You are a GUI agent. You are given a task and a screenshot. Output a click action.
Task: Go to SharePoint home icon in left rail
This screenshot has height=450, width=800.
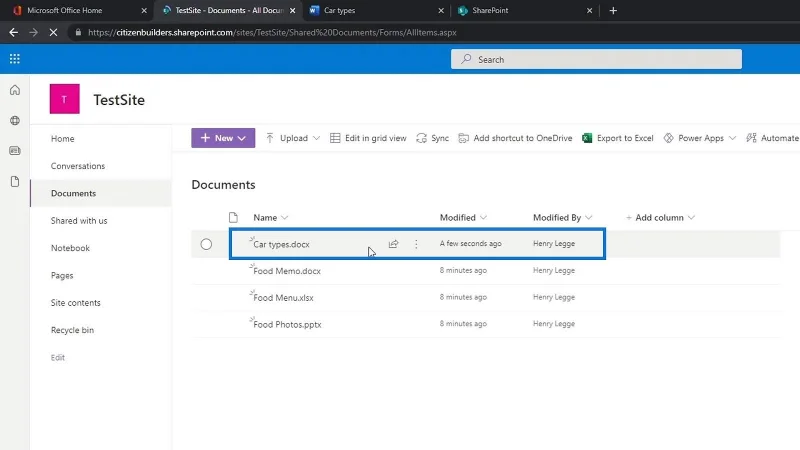pyautogui.click(x=15, y=90)
